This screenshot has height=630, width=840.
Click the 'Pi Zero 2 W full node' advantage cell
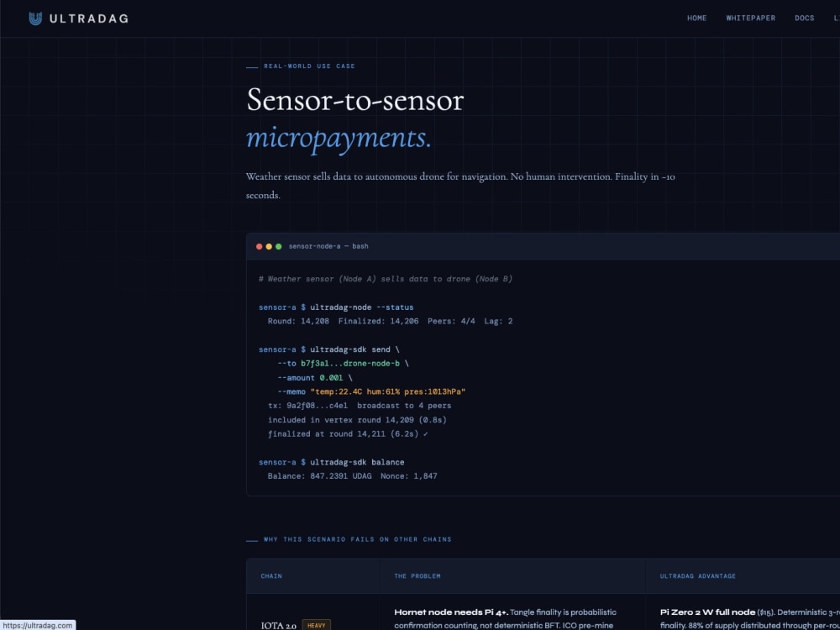tap(750, 618)
